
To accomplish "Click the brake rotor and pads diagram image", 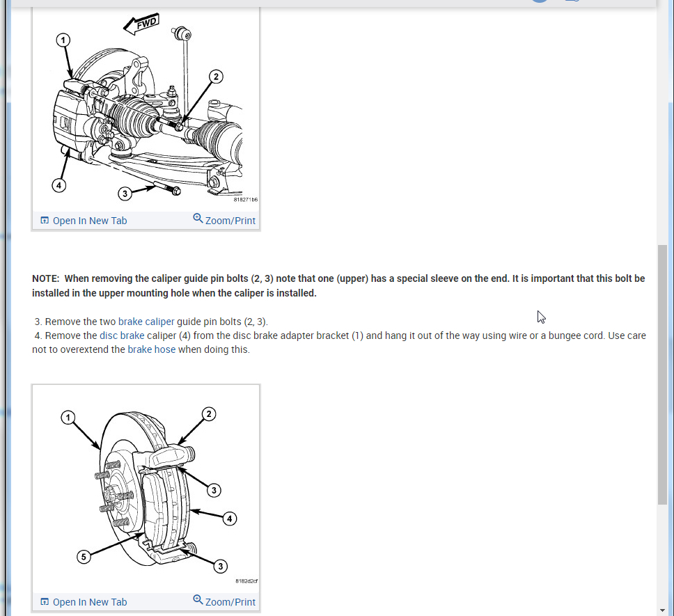I will [x=146, y=489].
